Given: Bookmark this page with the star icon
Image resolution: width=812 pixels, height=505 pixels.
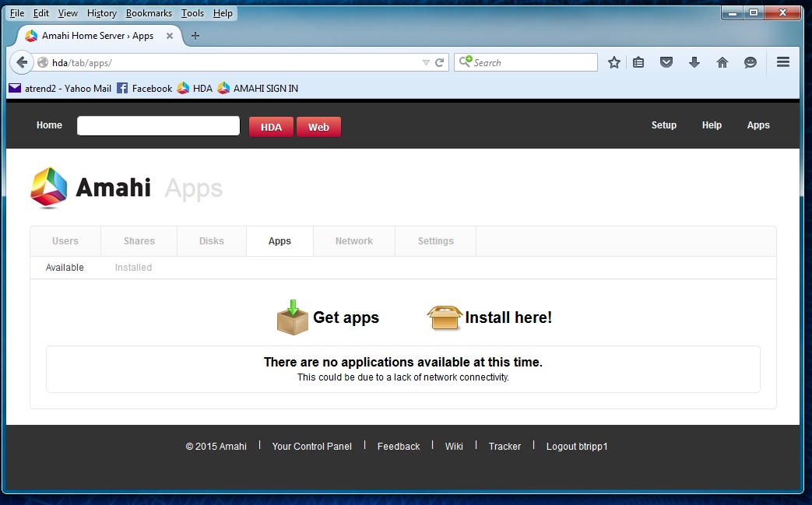Looking at the screenshot, I should point(614,62).
